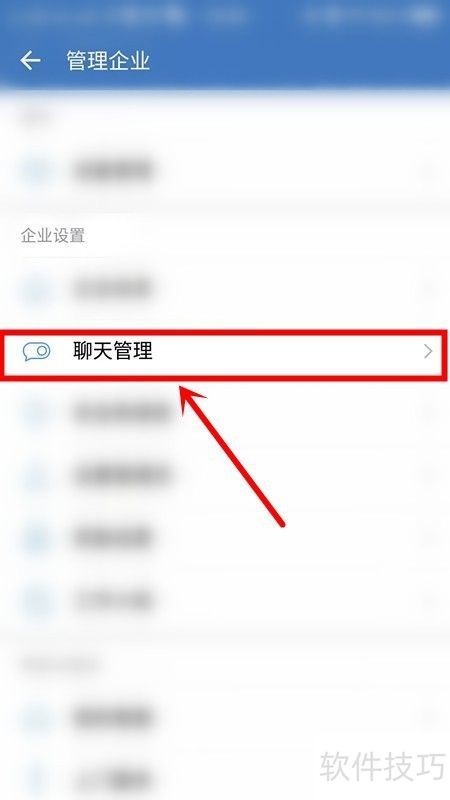The height and width of the screenshot is (800, 450).
Task: Tap the blurred icon left of 软件技巧 watermark row
Action: [37, 779]
